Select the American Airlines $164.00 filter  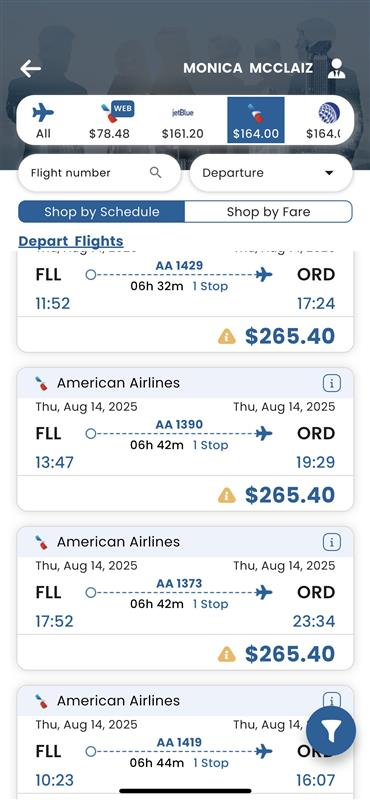[256, 120]
